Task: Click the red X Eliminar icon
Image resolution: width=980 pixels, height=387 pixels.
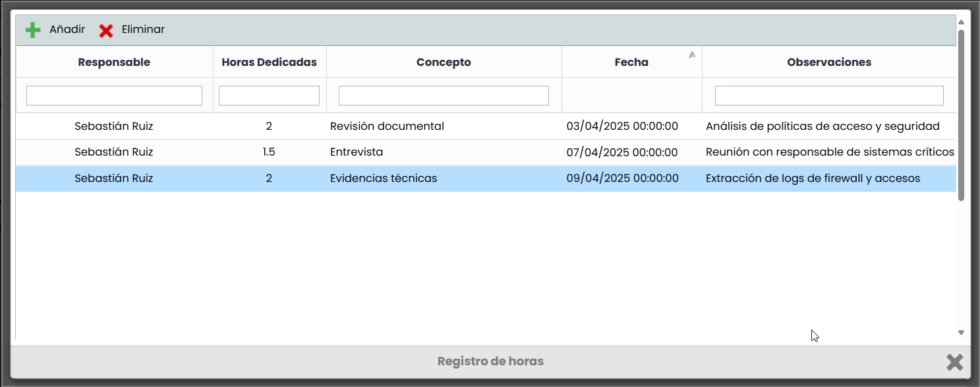Action: (106, 30)
